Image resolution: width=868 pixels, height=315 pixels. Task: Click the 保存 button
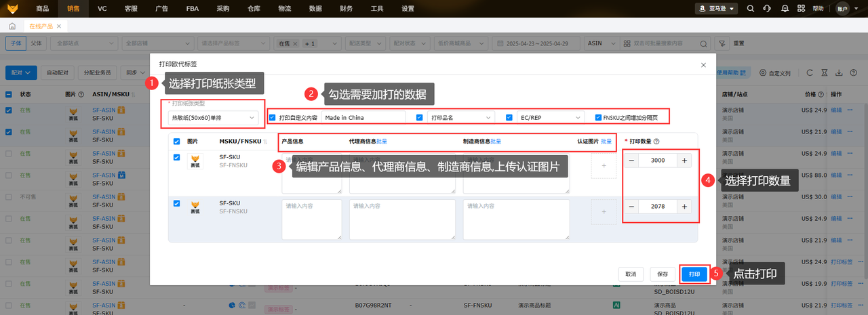(663, 274)
